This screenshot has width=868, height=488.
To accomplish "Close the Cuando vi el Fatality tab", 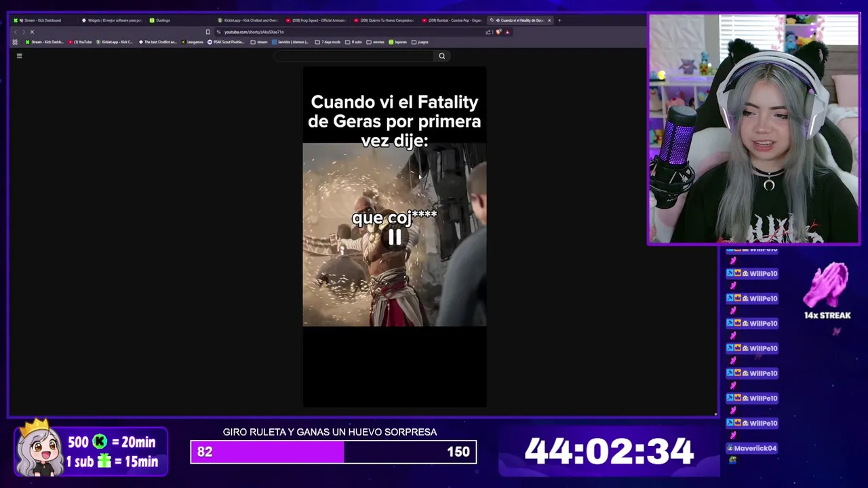I will click(x=549, y=20).
